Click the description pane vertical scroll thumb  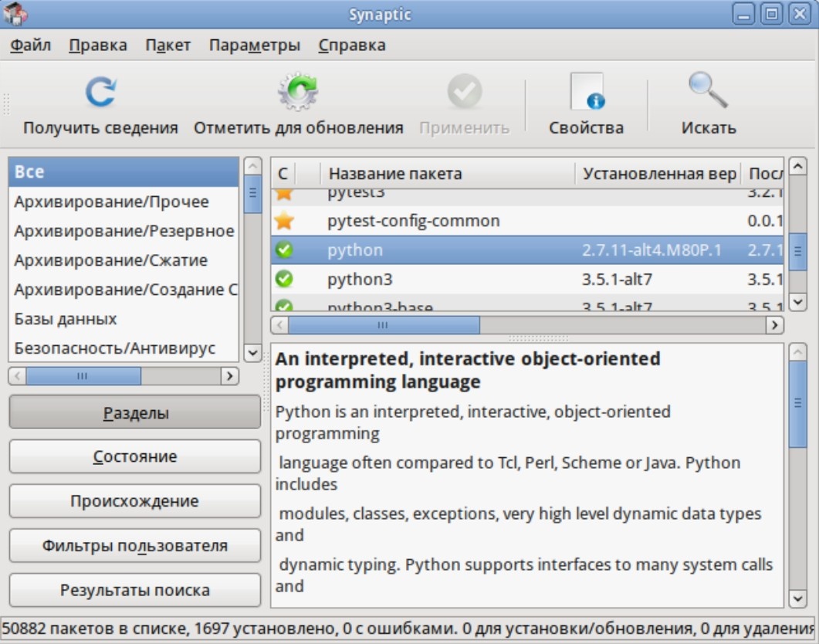pyautogui.click(x=797, y=404)
